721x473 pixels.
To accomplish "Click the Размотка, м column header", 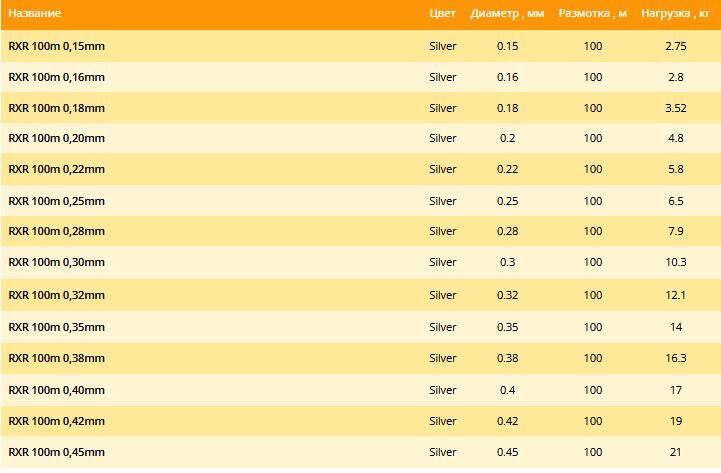I will click(x=593, y=14).
